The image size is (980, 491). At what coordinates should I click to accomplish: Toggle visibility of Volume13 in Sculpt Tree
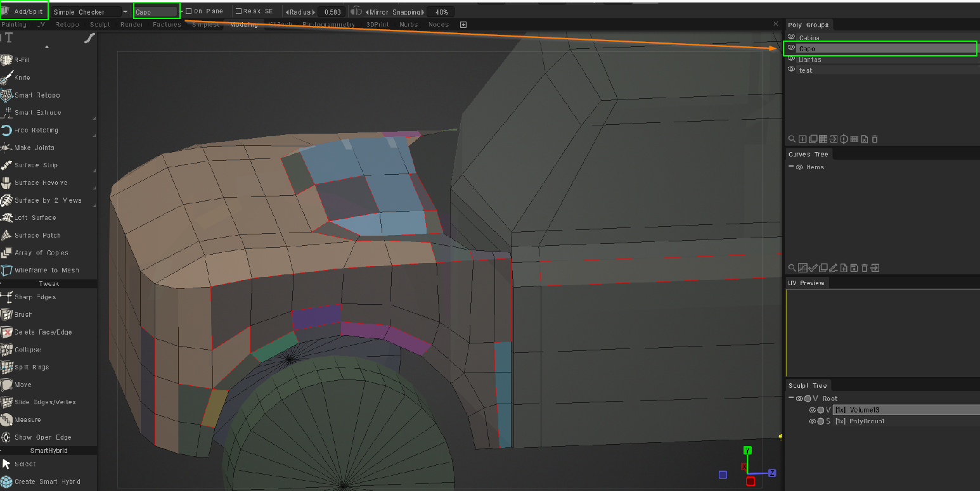pos(812,410)
